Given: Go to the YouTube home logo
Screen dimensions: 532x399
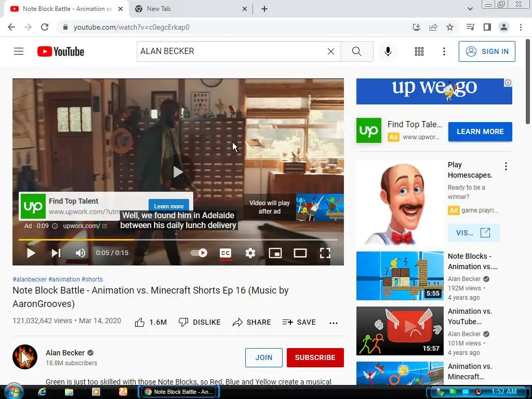Looking at the screenshot, I should pos(61,51).
